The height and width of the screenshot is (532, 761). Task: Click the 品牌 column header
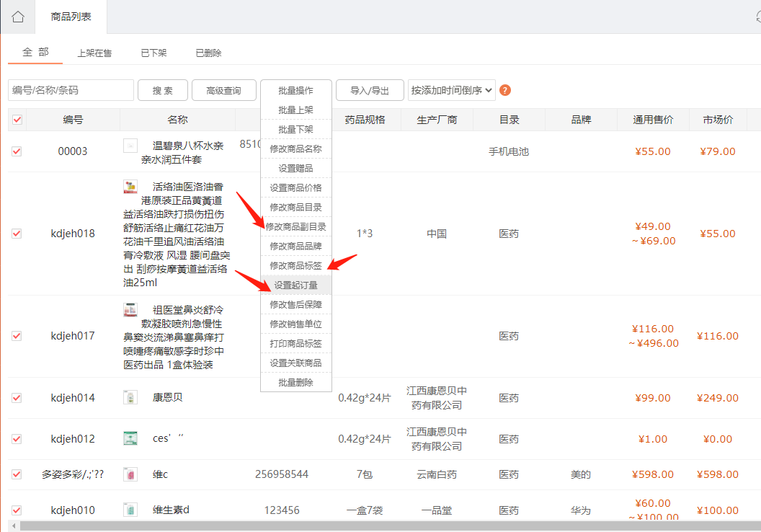point(581,120)
